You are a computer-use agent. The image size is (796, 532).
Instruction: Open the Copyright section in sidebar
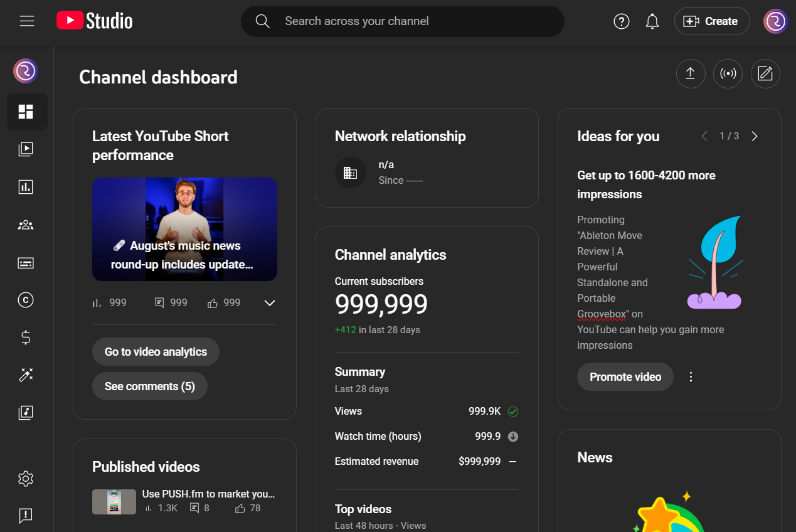(x=26, y=300)
